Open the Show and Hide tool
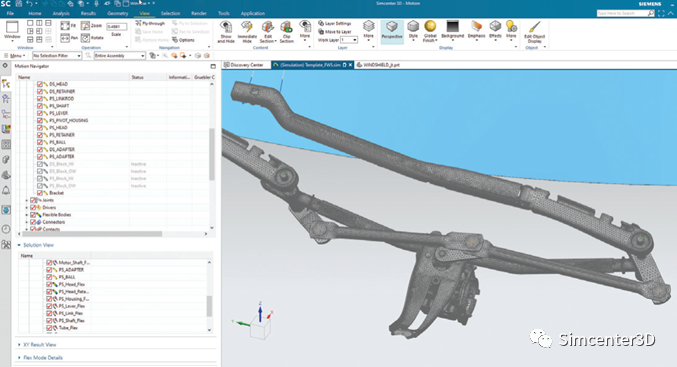 [x=226, y=31]
